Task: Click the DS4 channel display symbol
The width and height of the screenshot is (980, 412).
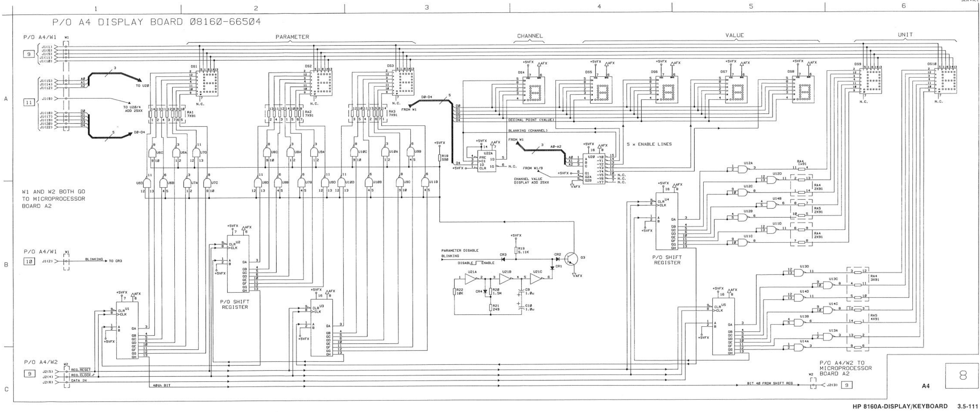Action: (534, 90)
